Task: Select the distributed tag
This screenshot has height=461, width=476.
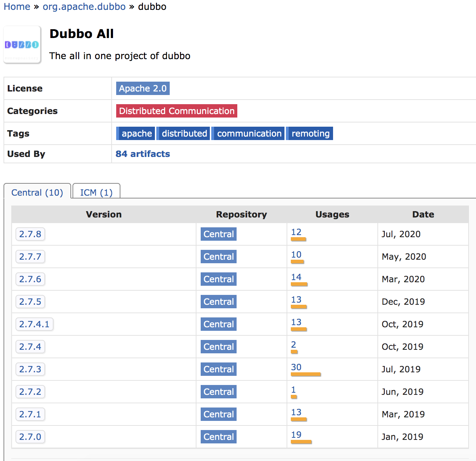Action: tap(183, 133)
